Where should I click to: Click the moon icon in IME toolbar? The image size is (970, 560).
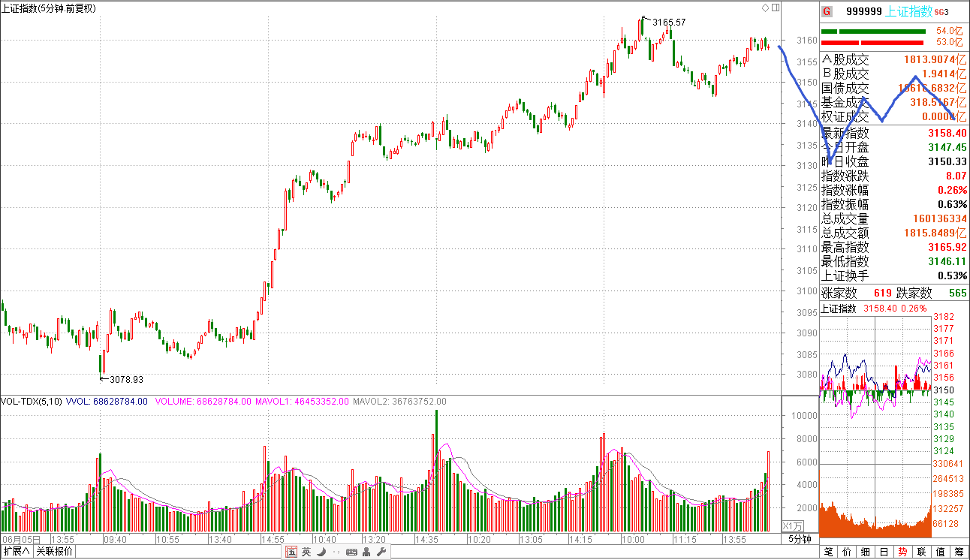tap(321, 552)
